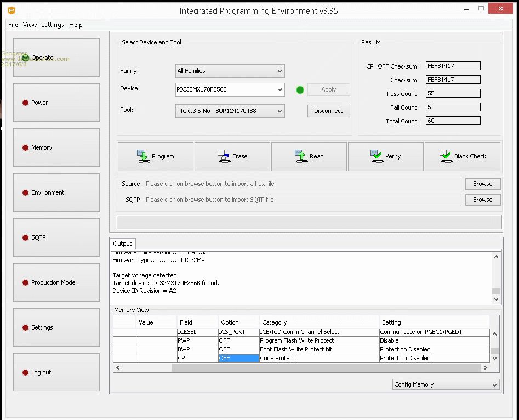
Task: Browse for a Source hex file
Action: [482, 184]
